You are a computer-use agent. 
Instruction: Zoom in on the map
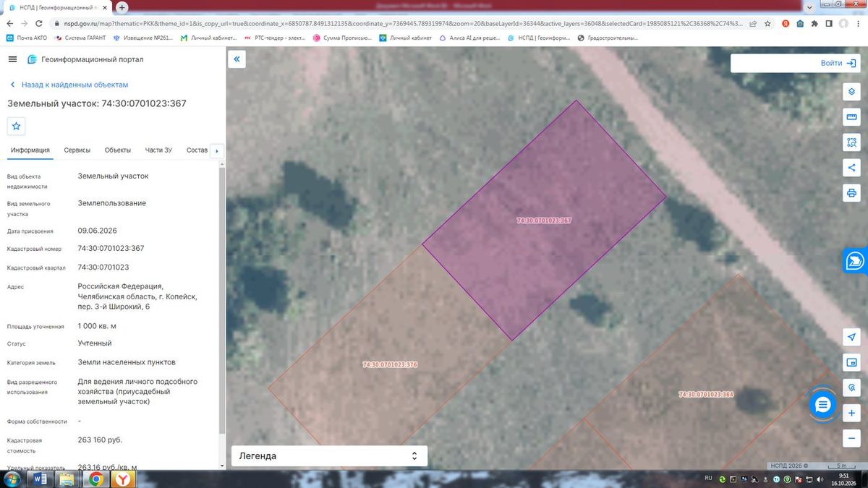851,413
